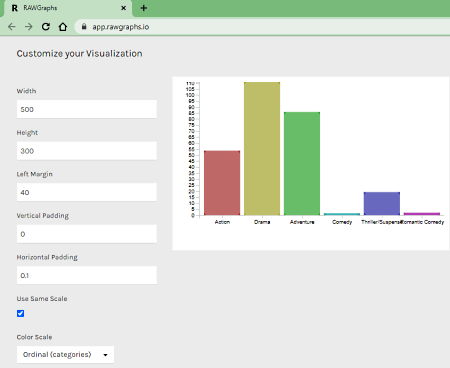This screenshot has width=450, height=368.
Task: Click the browser forward arrow icon
Action: [29, 27]
